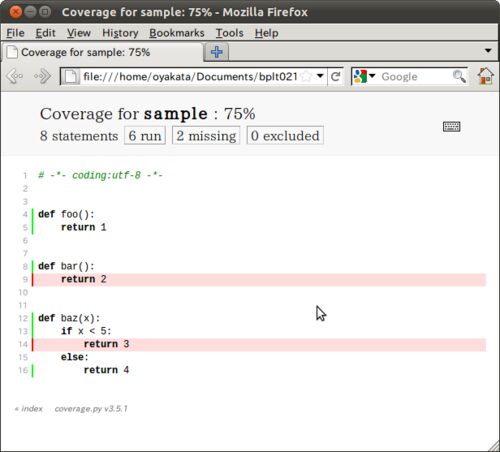Click the browser Back arrow button
This screenshot has height=452, width=500.
pyautogui.click(x=15, y=76)
